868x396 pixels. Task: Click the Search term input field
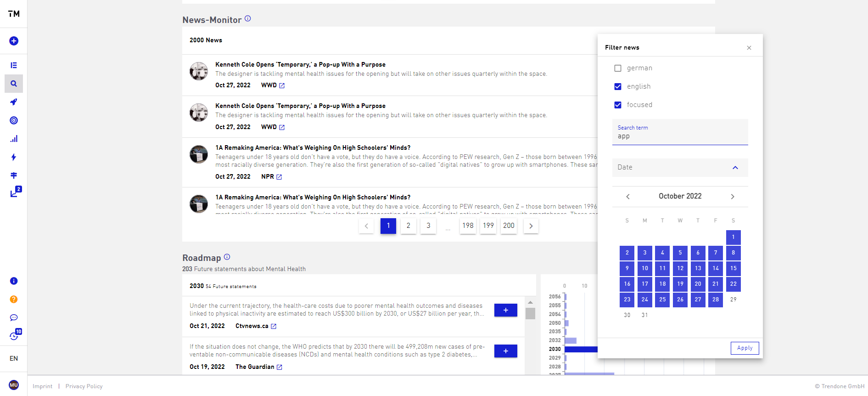pos(680,132)
